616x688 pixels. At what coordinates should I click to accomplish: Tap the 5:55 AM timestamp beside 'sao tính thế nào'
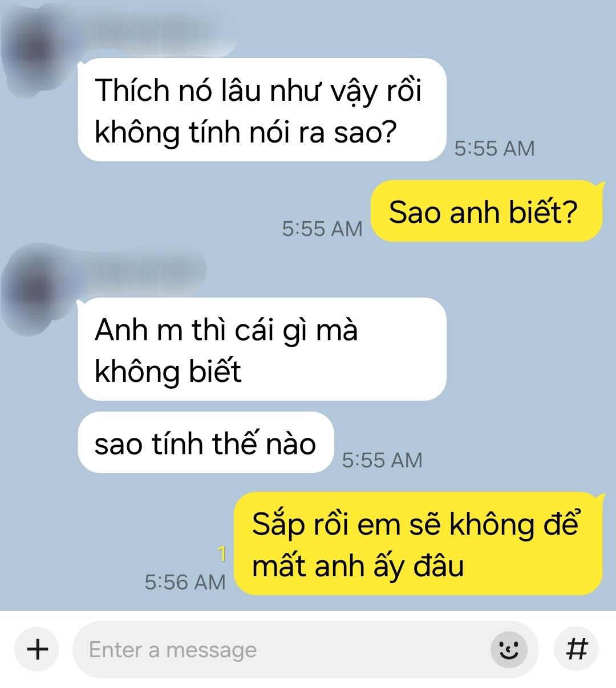(x=382, y=460)
